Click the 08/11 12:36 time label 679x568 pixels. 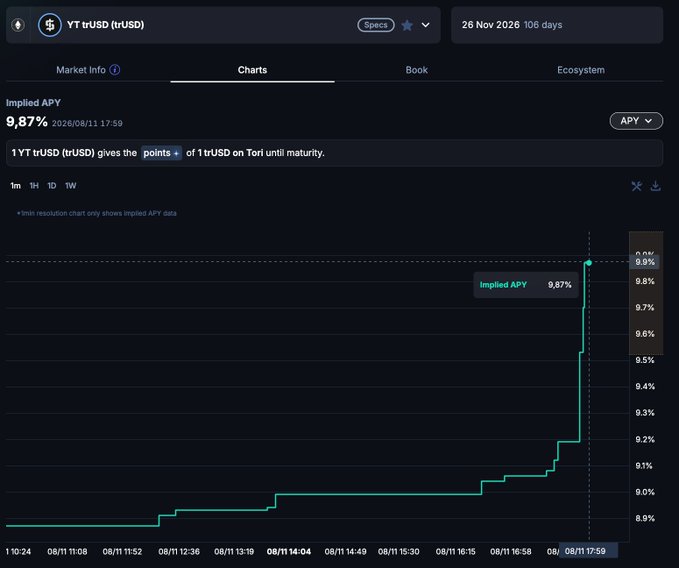pyautogui.click(x=179, y=552)
